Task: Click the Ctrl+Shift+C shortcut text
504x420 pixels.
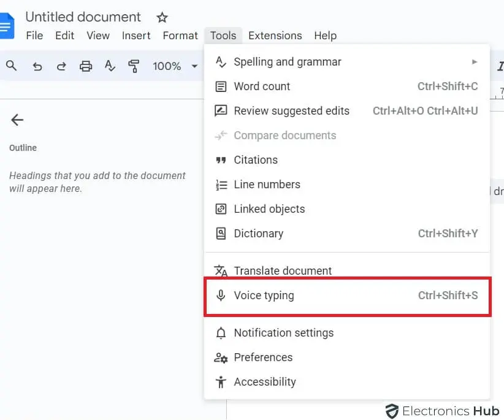Action: tap(448, 86)
